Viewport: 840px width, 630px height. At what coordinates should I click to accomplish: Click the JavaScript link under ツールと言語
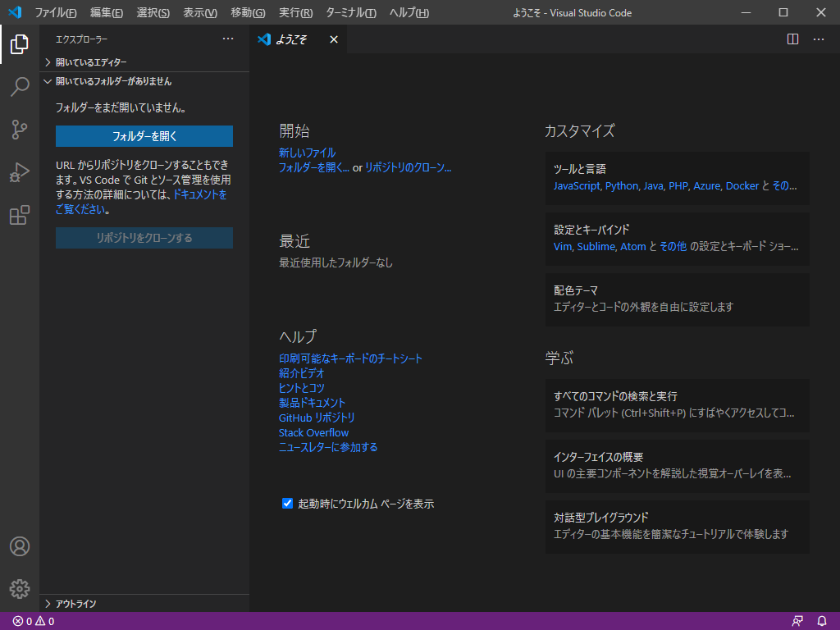pos(577,186)
